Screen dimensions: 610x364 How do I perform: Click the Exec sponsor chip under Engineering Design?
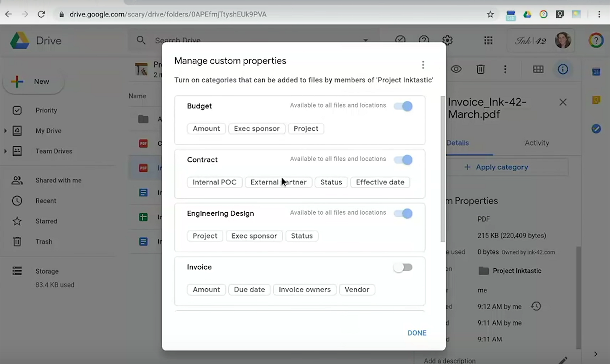(254, 236)
